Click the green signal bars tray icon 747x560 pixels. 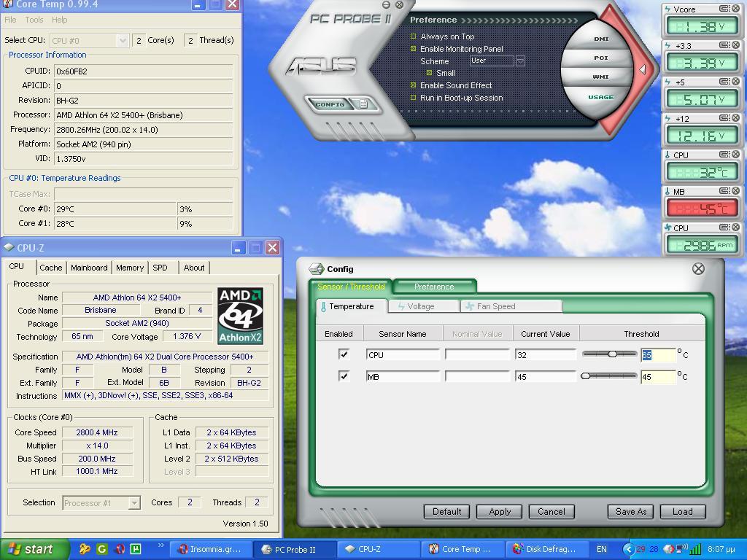tap(695, 550)
